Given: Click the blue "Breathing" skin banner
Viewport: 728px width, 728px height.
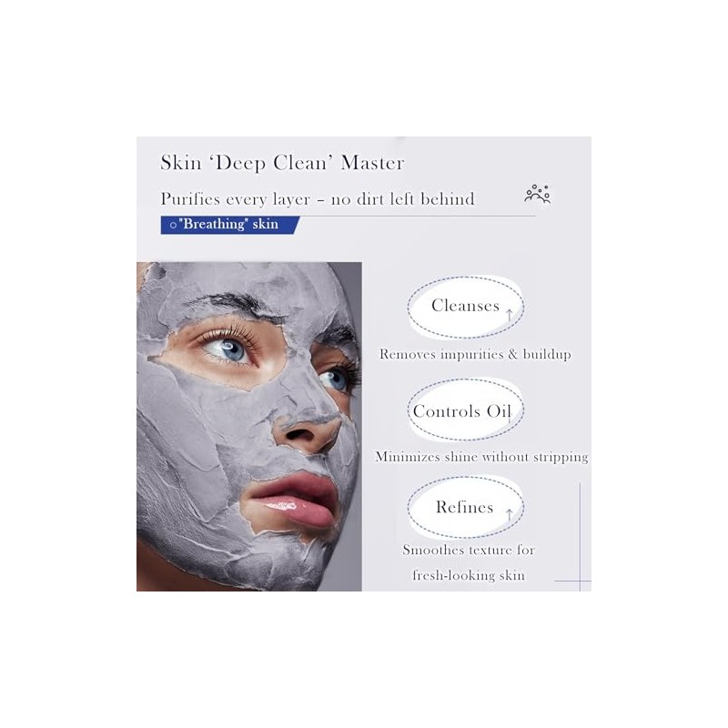Looking at the screenshot, I should click(x=230, y=225).
